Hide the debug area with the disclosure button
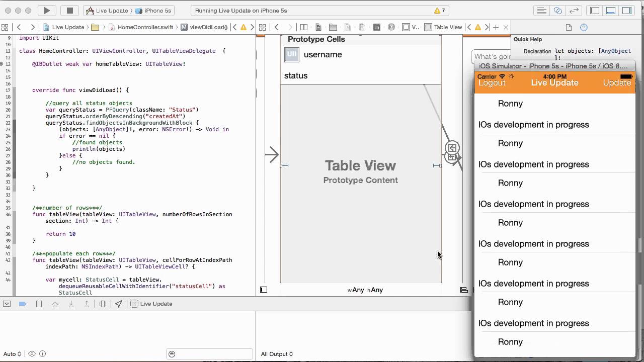Viewport: 644px width, 362px height. tap(7, 304)
